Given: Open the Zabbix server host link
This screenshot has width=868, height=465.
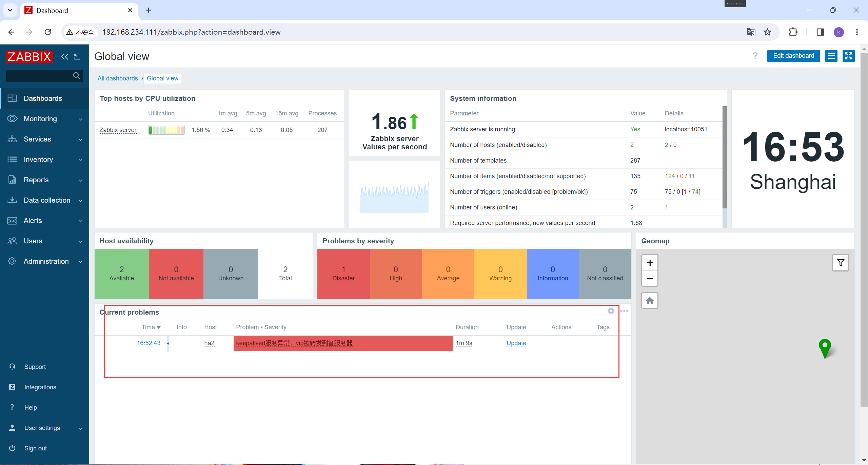Looking at the screenshot, I should coord(118,130).
